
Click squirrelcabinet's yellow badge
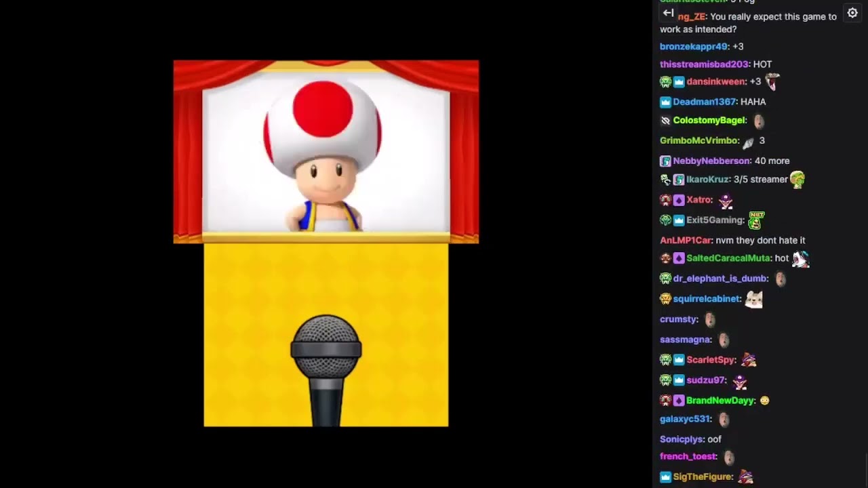click(665, 299)
